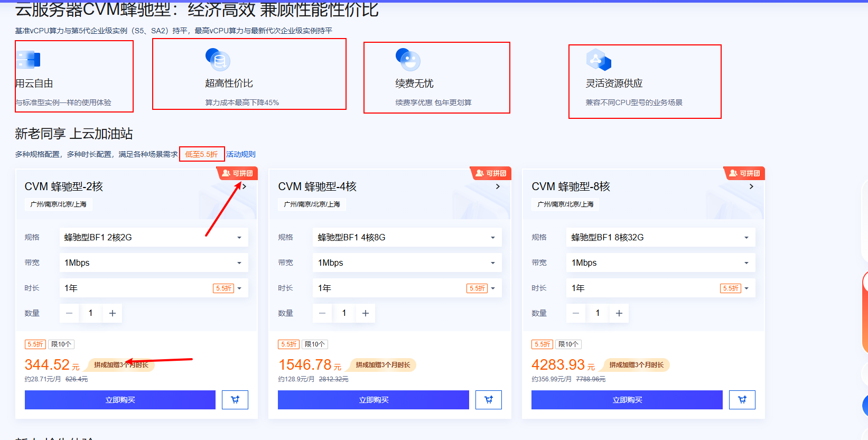
Task: Open 带宽 dropdown on 2核 card
Action: click(x=154, y=263)
